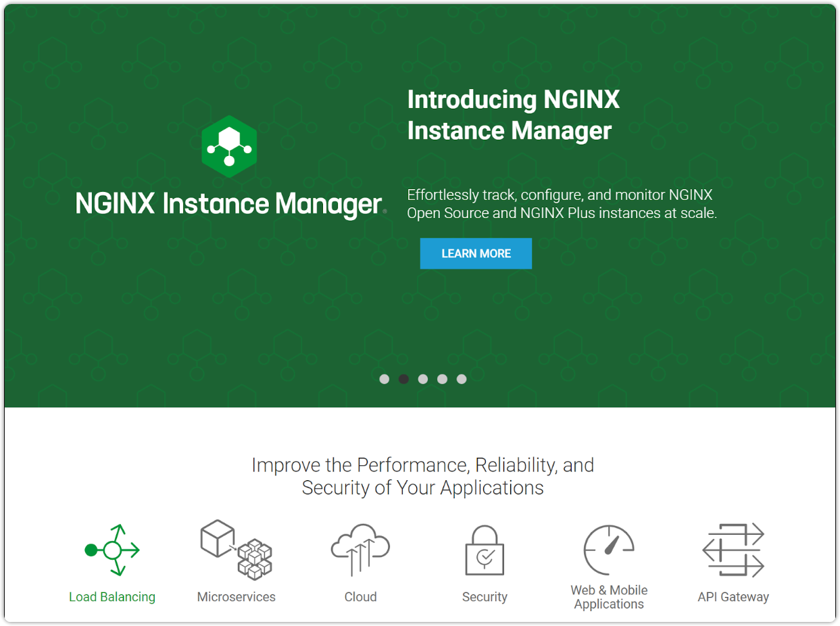Viewport: 840px width, 626px height.
Task: Click the 'Introducing NGINX Instance Manager' headline
Action: pos(514,115)
